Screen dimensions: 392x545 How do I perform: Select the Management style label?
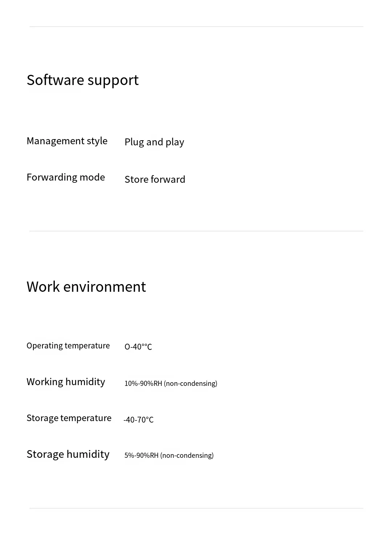tap(67, 141)
